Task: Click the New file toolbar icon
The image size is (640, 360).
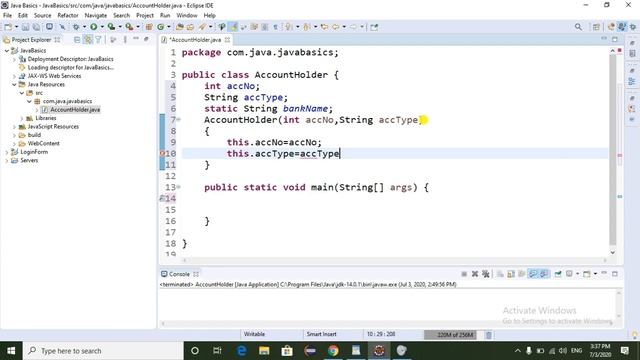Action: pos(8,27)
